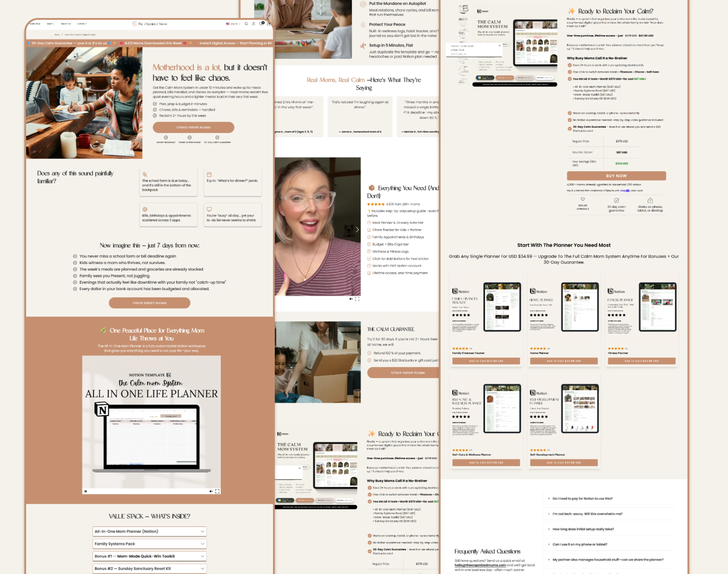Go to ABOUT US page from navigation
728x574 pixels.
click(66, 24)
